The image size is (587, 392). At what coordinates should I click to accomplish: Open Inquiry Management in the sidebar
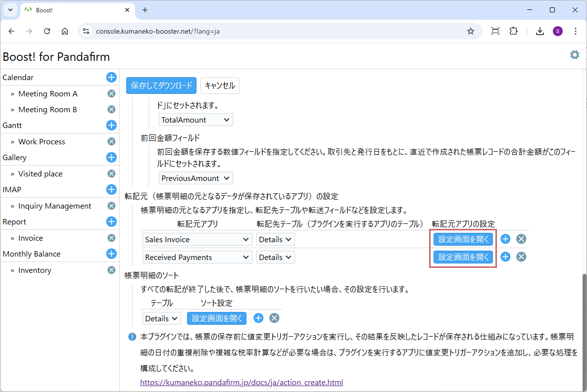coord(54,206)
